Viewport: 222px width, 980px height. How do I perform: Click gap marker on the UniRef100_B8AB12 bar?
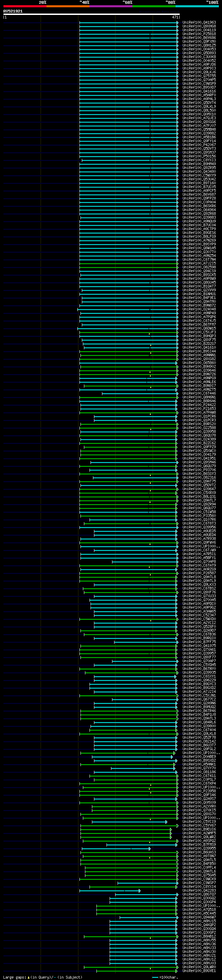click(150, 938)
